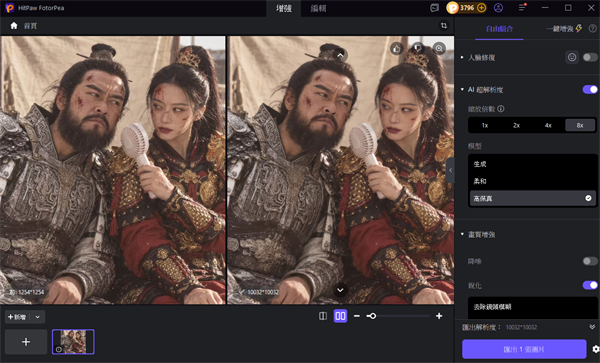This screenshot has height=363, width=600.
Task: Open help via question mark icon
Action: point(592,28)
